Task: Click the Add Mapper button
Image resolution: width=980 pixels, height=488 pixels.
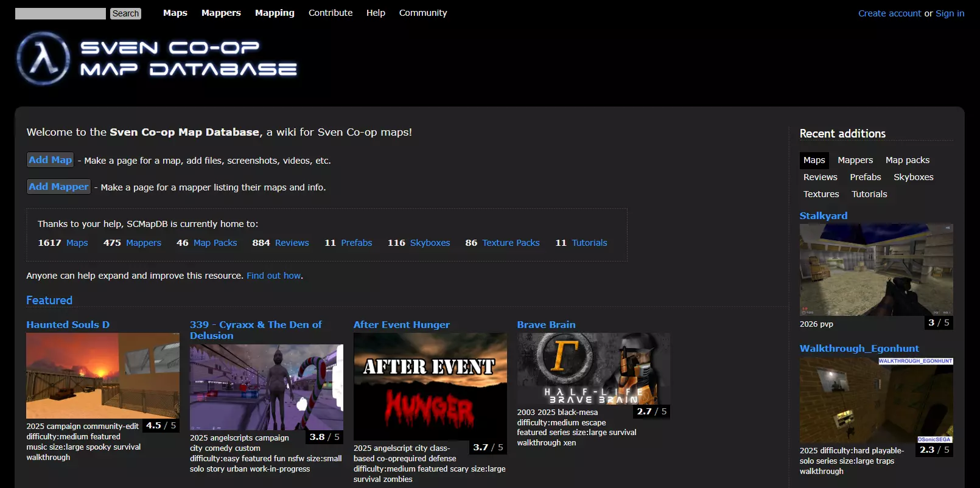Action: click(x=58, y=187)
